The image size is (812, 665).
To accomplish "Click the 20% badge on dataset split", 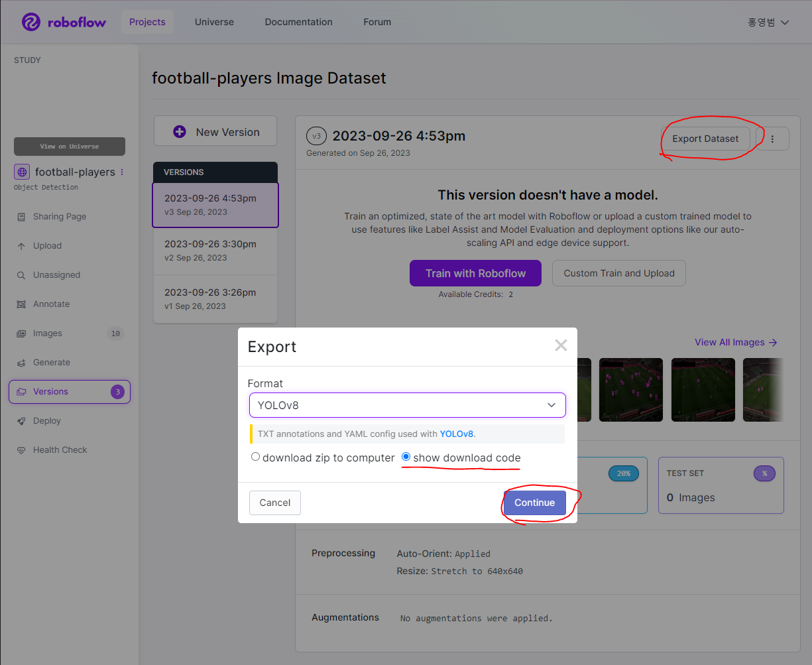I will pyautogui.click(x=624, y=473).
